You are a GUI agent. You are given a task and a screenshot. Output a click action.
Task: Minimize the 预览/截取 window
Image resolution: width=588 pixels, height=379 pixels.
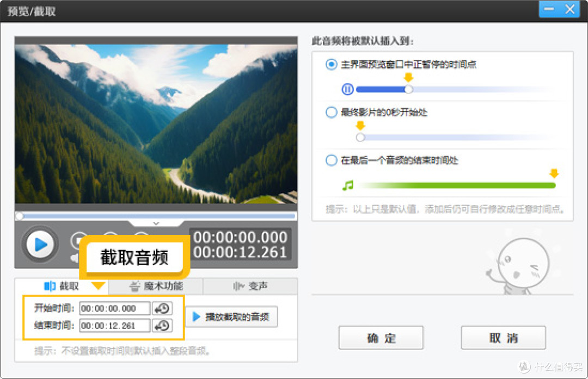(x=549, y=9)
